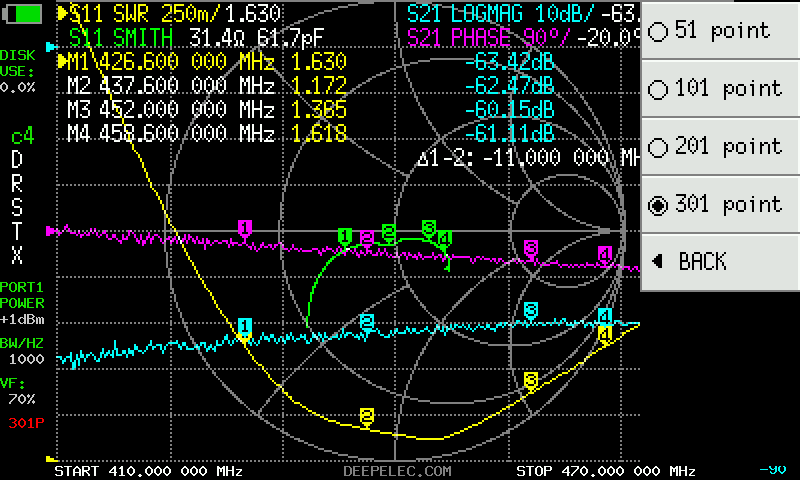Viewport: 800px width, 480px height.
Task: Select the S11 SMITH trace label
Action: (x=196, y=37)
